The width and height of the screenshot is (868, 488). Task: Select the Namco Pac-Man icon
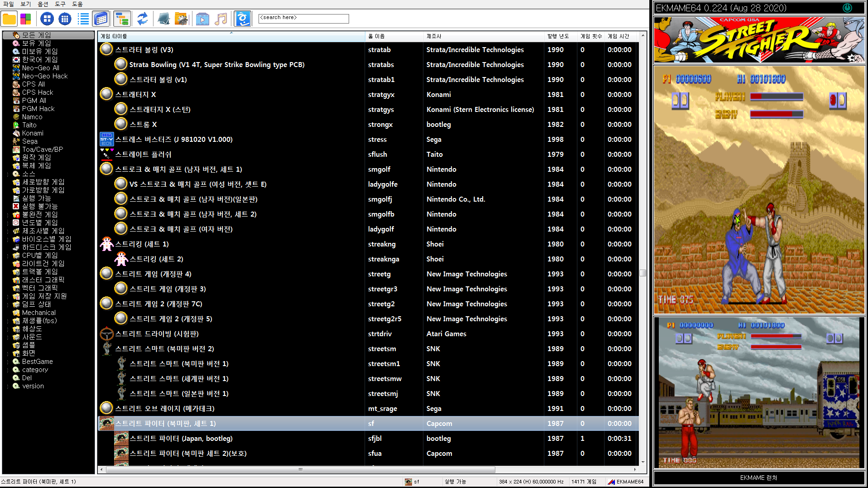click(x=16, y=116)
